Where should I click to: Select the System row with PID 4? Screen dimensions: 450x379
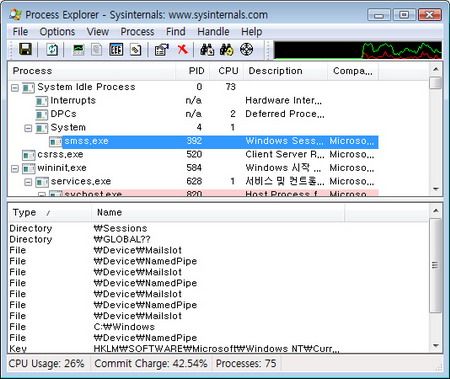click(193, 128)
